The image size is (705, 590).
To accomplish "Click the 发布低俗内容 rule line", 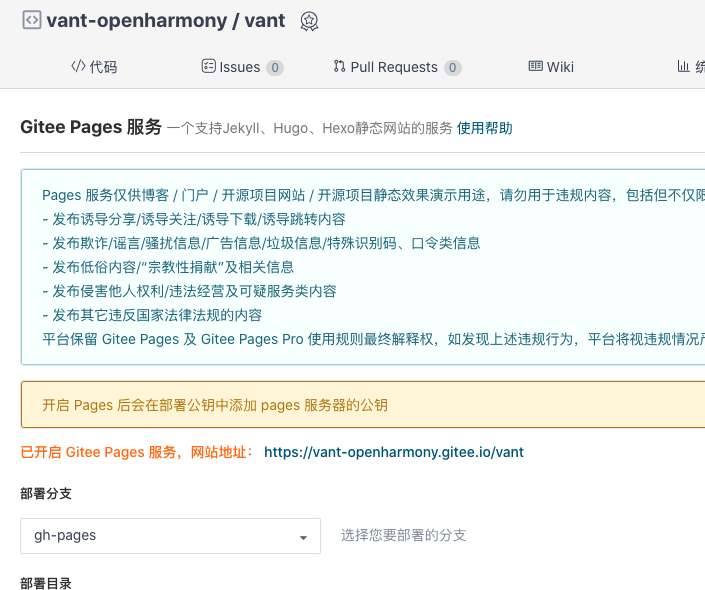I will point(168,267).
